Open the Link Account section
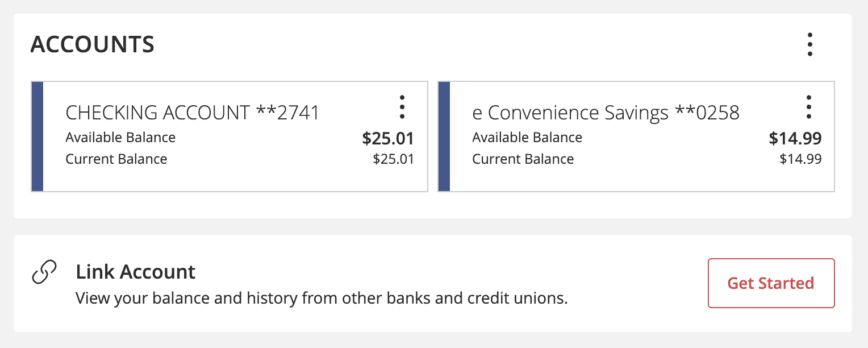868x348 pixels. pyautogui.click(x=136, y=272)
